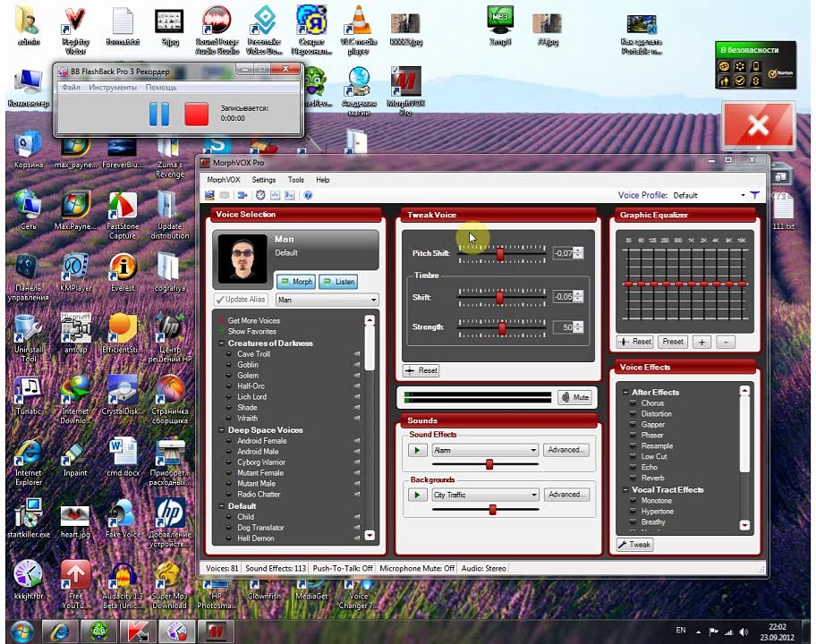Click the speaker icon next to Goblin
Image resolution: width=816 pixels, height=644 pixels.
pyautogui.click(x=357, y=365)
